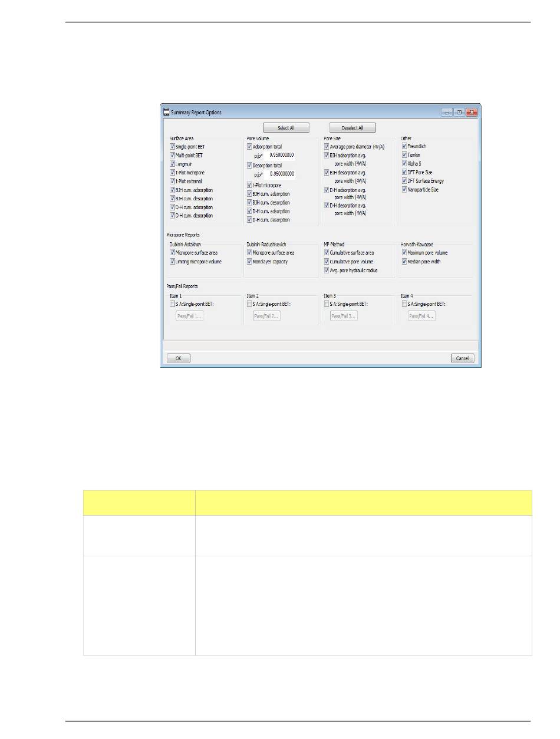Screen dimensions: 560x739
Task: Toggle D-H adsorption avg. pore width checkbox
Action: pyautogui.click(x=327, y=190)
